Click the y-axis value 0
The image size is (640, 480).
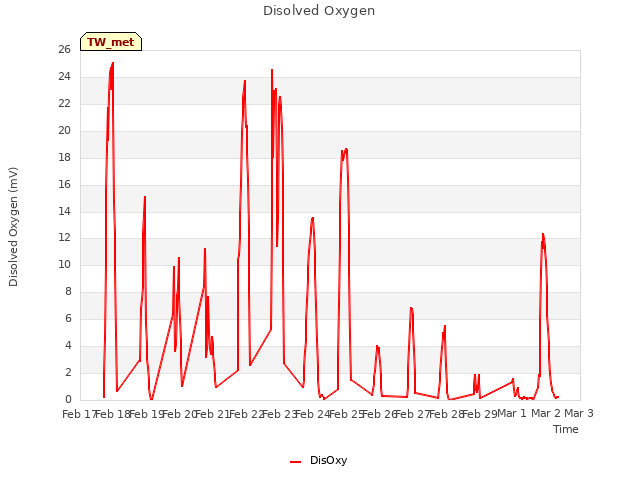click(x=68, y=399)
